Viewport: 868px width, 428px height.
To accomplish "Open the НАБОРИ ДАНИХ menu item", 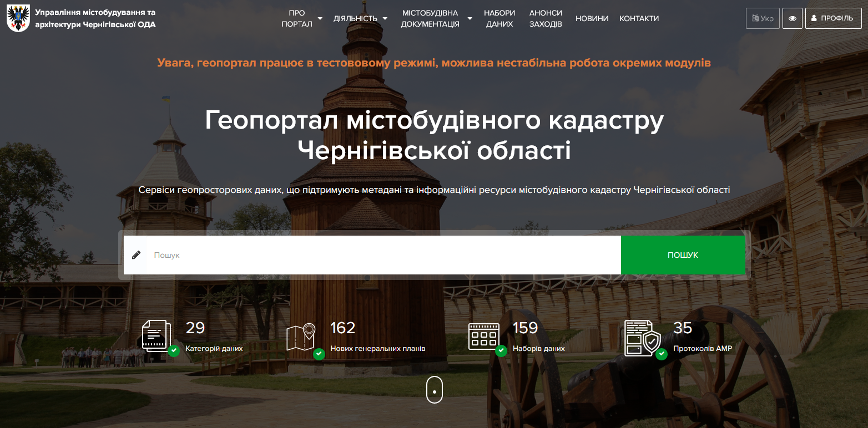I will click(x=499, y=18).
